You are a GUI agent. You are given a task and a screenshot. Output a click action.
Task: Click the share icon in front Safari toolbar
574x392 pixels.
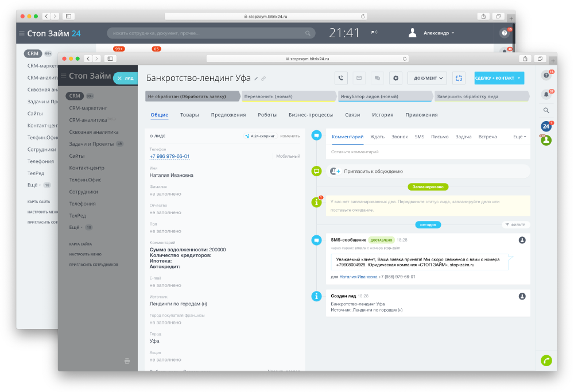(525, 59)
